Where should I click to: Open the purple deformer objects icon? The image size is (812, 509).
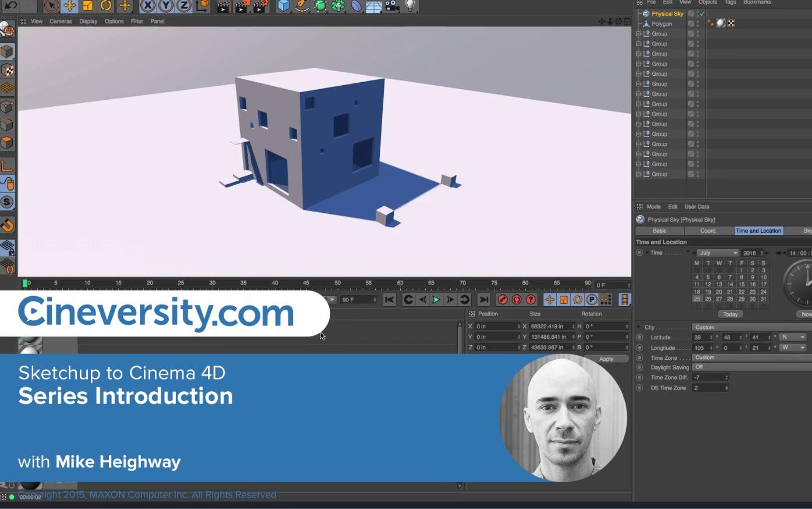click(x=356, y=6)
